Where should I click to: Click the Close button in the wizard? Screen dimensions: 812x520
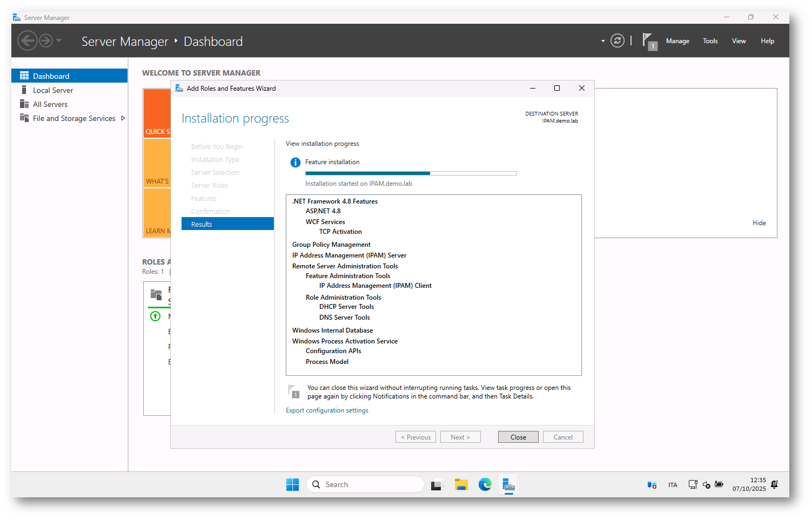click(x=518, y=437)
